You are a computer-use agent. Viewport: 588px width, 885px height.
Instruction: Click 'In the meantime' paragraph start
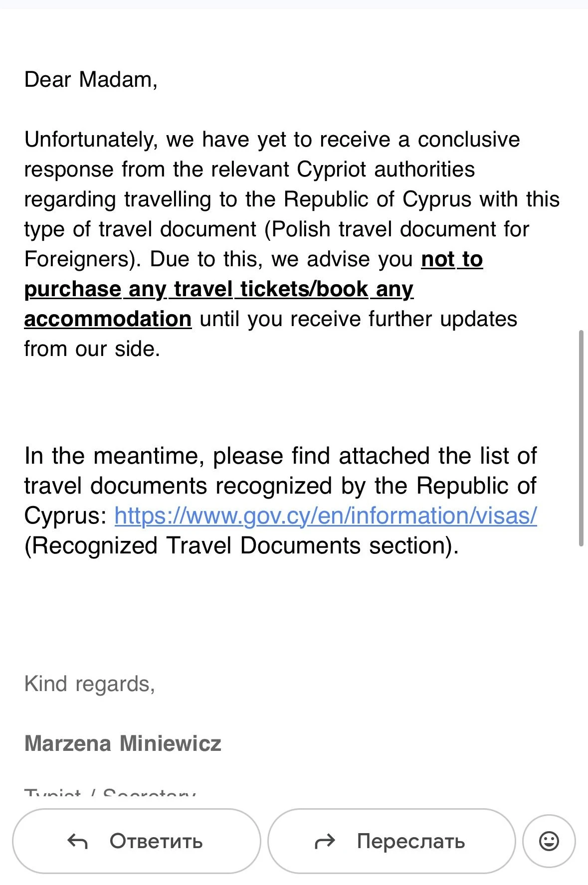(x=114, y=456)
